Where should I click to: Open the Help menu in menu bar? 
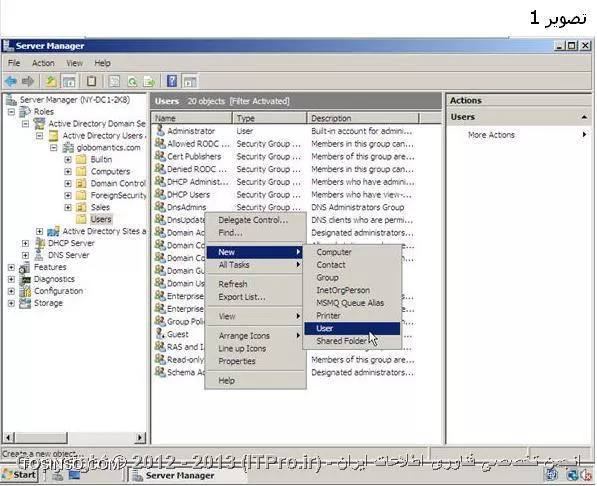(x=102, y=63)
